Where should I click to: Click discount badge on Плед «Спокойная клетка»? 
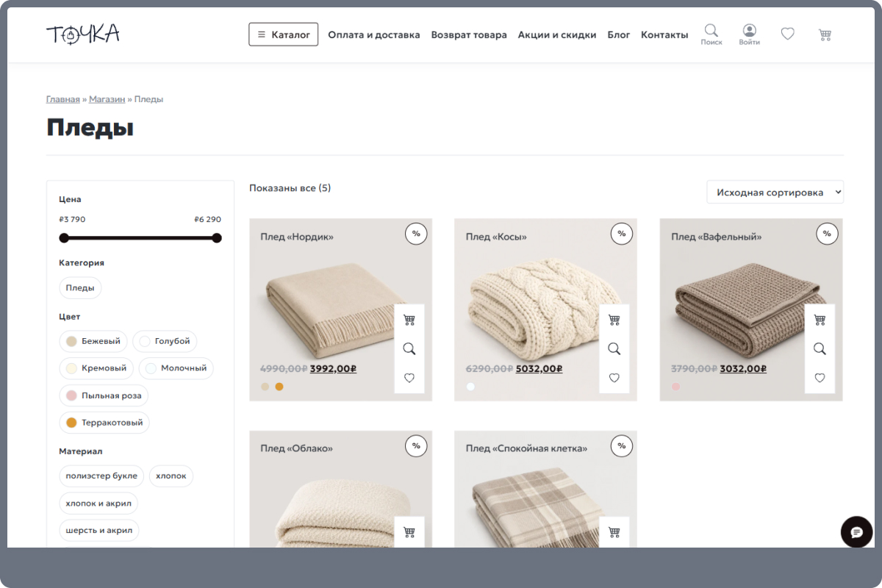click(x=621, y=445)
